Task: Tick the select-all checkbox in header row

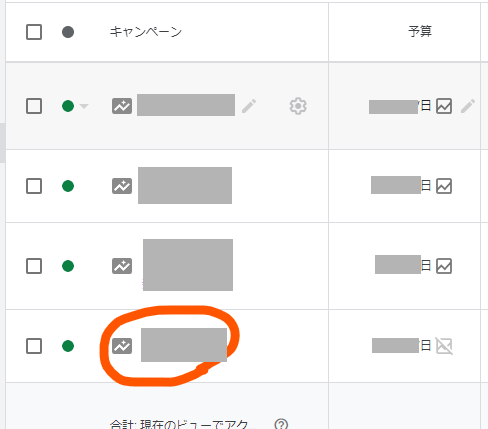Action: [x=34, y=32]
